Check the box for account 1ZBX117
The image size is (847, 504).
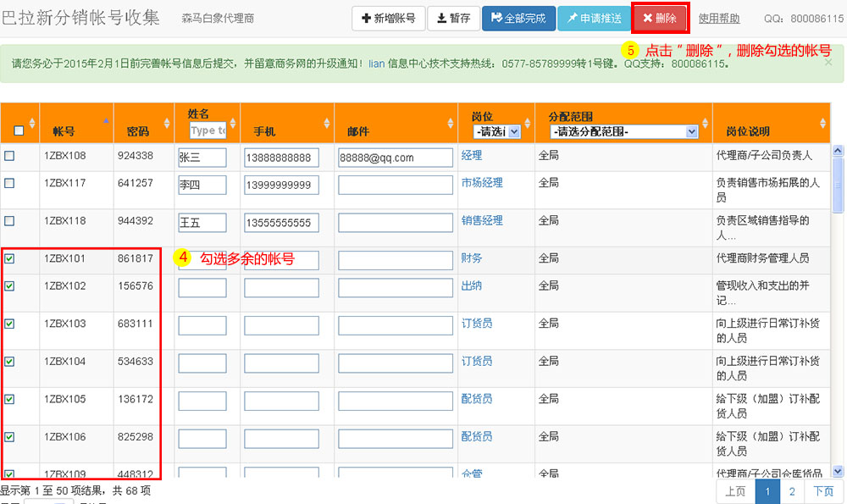(x=9, y=183)
